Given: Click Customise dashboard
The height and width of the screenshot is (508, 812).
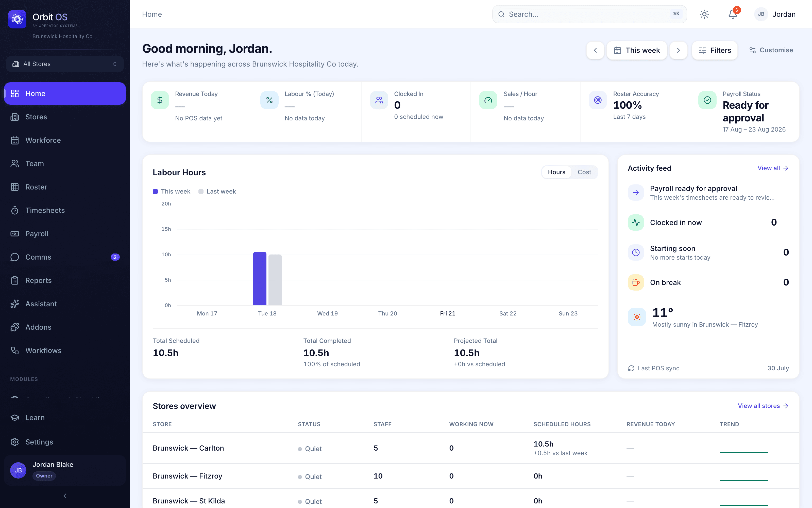Looking at the screenshot, I should click(771, 50).
